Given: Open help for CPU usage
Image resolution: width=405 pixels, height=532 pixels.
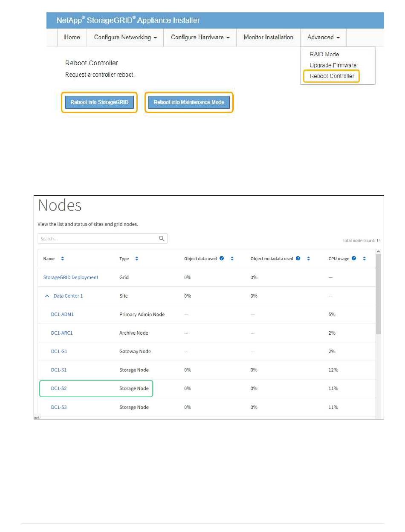Looking at the screenshot, I should [354, 258].
